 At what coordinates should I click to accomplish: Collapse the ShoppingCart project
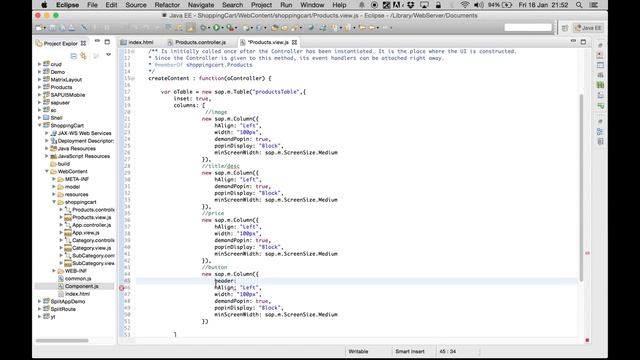[x=40, y=125]
